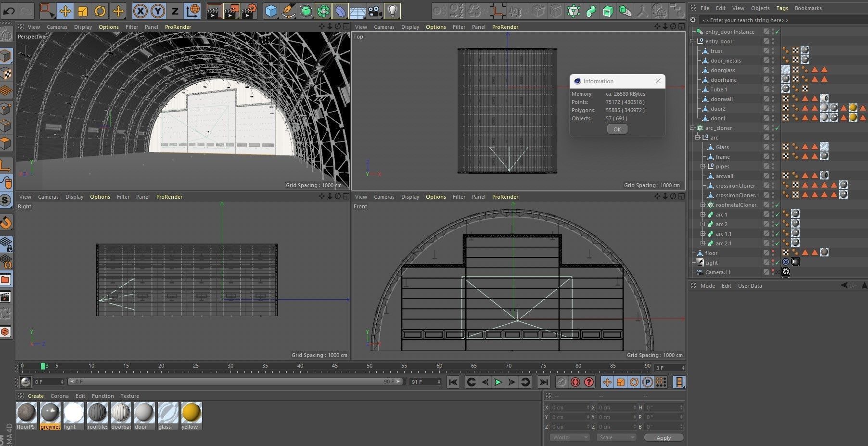Select the Live Selection tool
The image size is (868, 446).
click(x=47, y=11)
